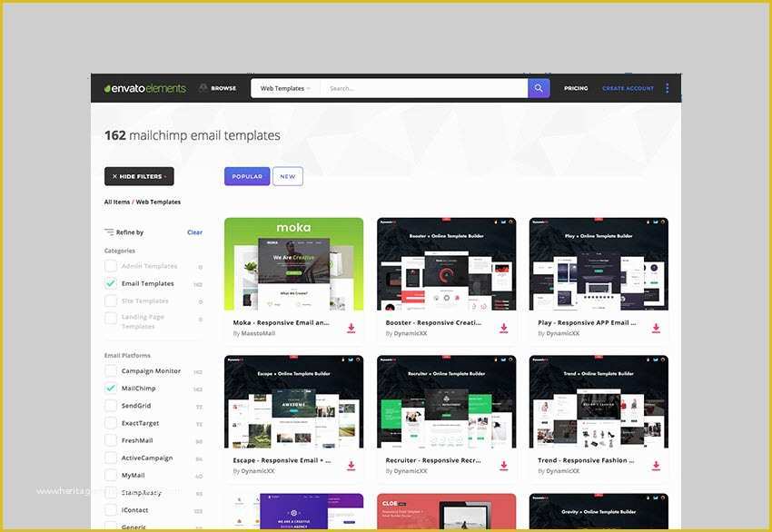Viewport: 772px width, 532px height.
Task: Go to Web Templates breadcrumb
Action: tap(158, 202)
